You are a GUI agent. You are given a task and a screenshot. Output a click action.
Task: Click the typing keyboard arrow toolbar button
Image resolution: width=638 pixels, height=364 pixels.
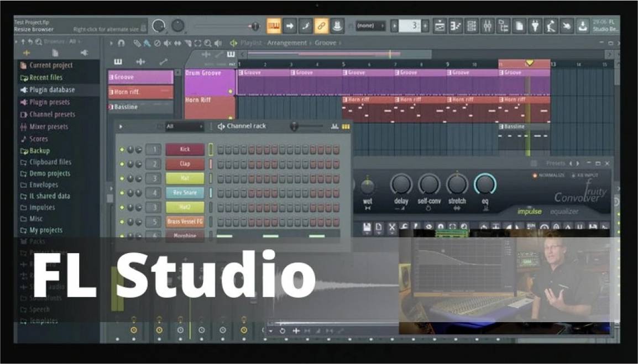(289, 26)
